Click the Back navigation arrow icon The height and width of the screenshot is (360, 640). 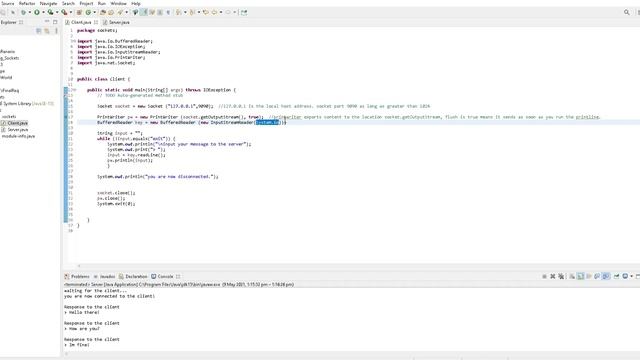214,12
